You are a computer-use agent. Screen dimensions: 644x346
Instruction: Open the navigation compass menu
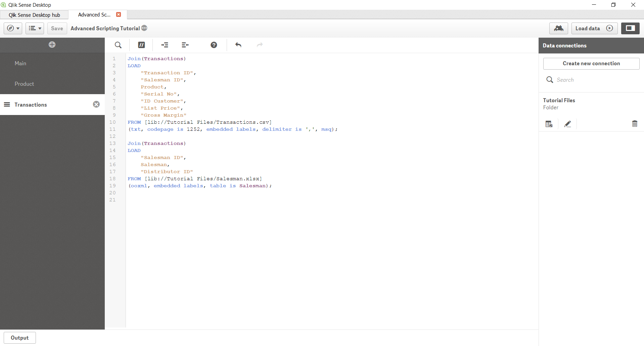tap(13, 28)
